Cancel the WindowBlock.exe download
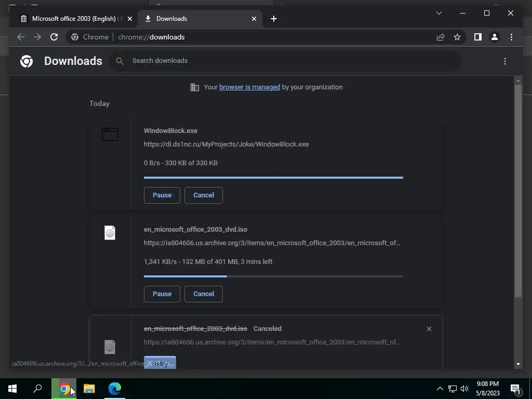Screen dimensions: 532x399 204,195
